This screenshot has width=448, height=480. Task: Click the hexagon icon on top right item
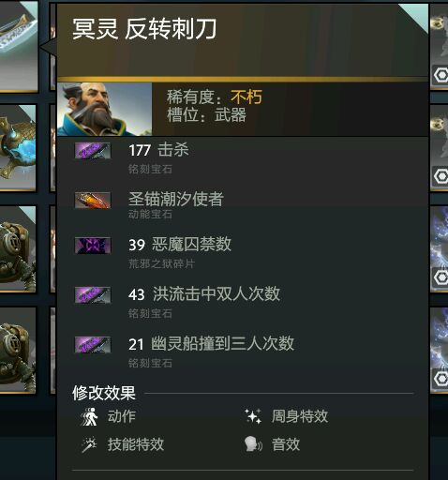[441, 75]
